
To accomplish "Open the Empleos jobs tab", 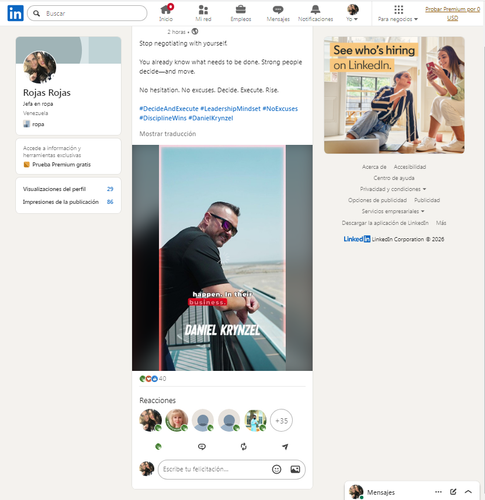I will point(241,13).
